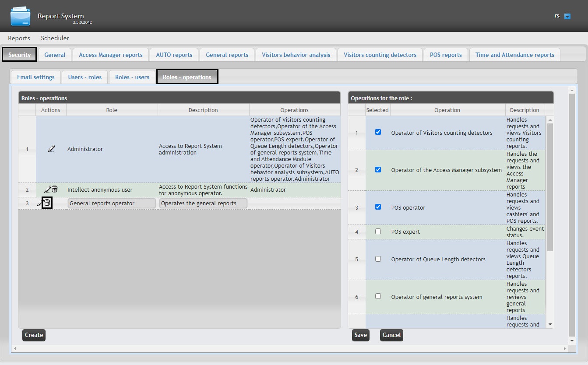Save the role operations

pos(360,335)
